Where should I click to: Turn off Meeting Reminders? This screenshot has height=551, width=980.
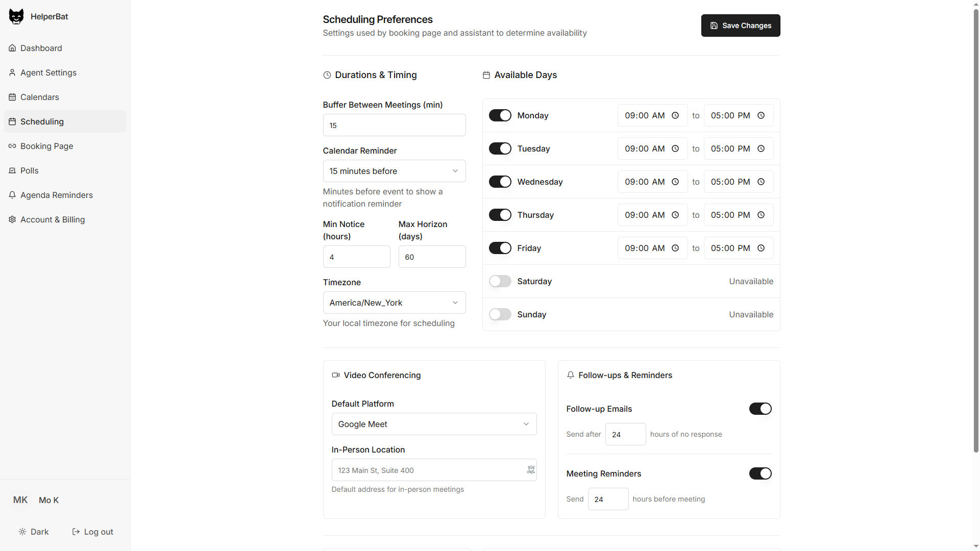click(760, 473)
